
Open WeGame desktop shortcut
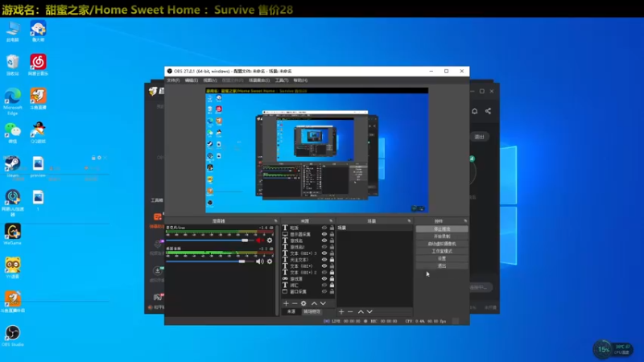12,234
